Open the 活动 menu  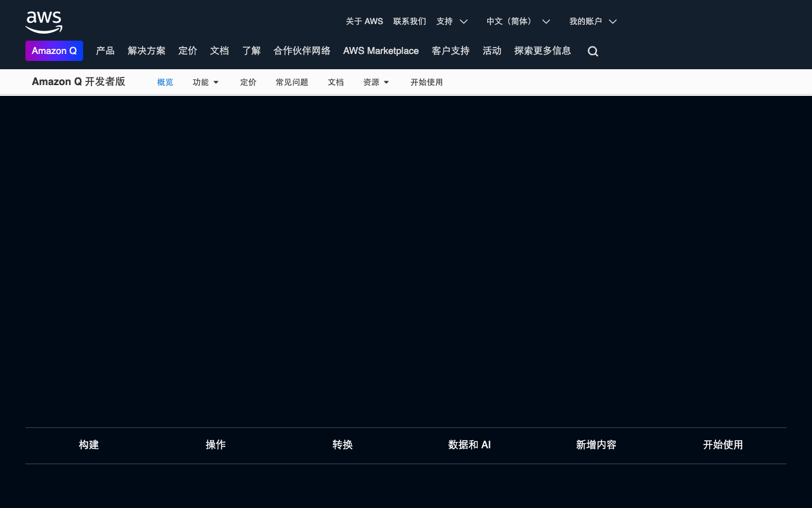492,51
